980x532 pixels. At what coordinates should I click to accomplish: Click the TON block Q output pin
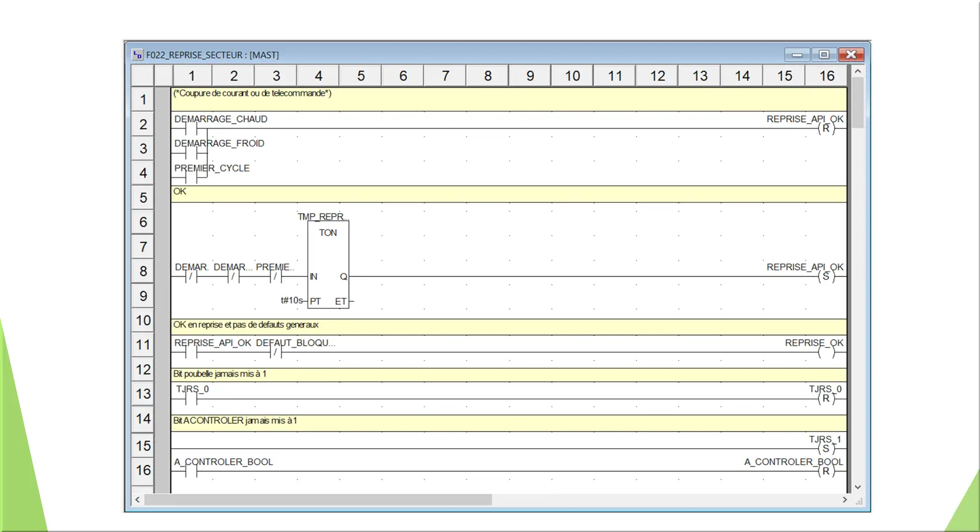(344, 277)
